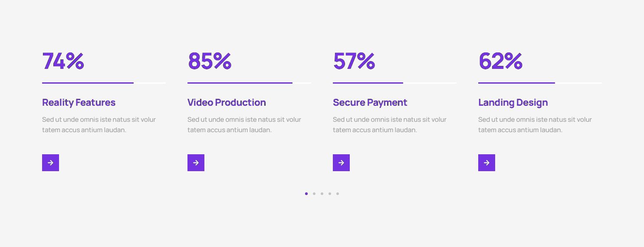The width and height of the screenshot is (644, 247).
Task: Click the arrow icon under Video Production
Action: click(196, 162)
